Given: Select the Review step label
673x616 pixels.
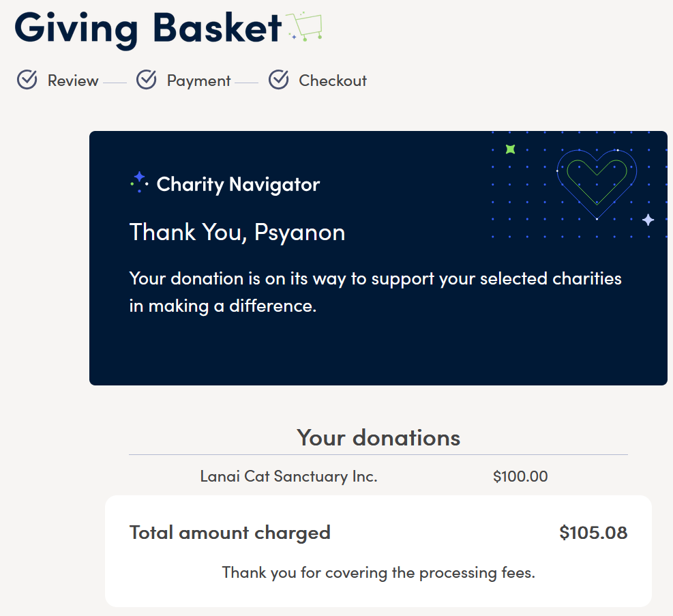Looking at the screenshot, I should [x=73, y=80].
